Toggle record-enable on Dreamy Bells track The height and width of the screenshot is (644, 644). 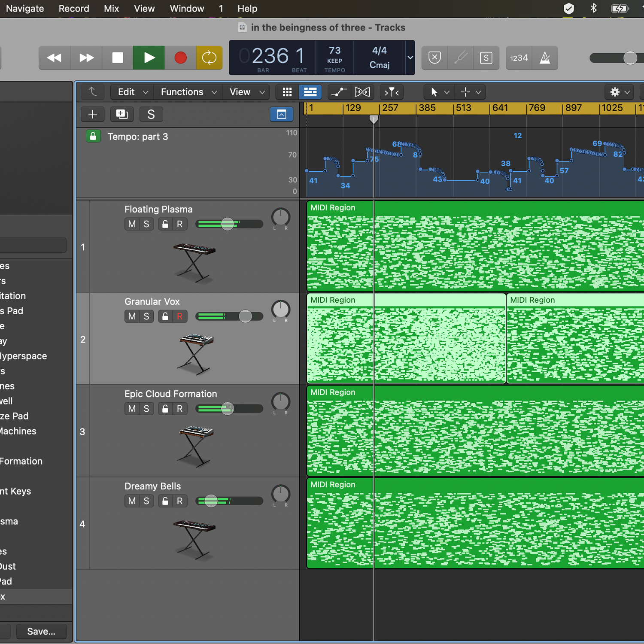(x=180, y=501)
